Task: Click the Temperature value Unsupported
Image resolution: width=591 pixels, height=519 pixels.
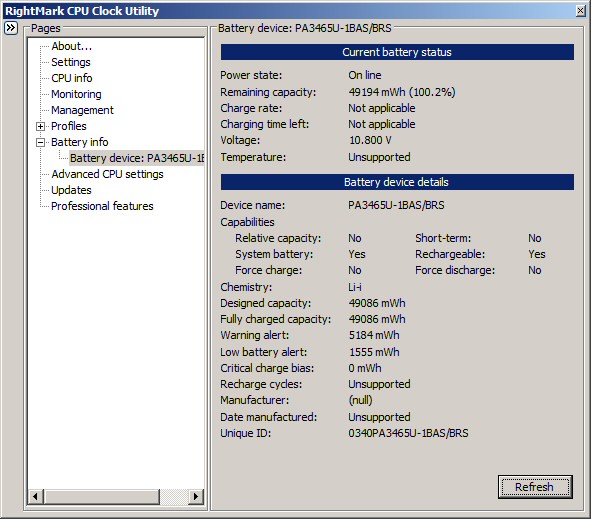Action: (379, 157)
